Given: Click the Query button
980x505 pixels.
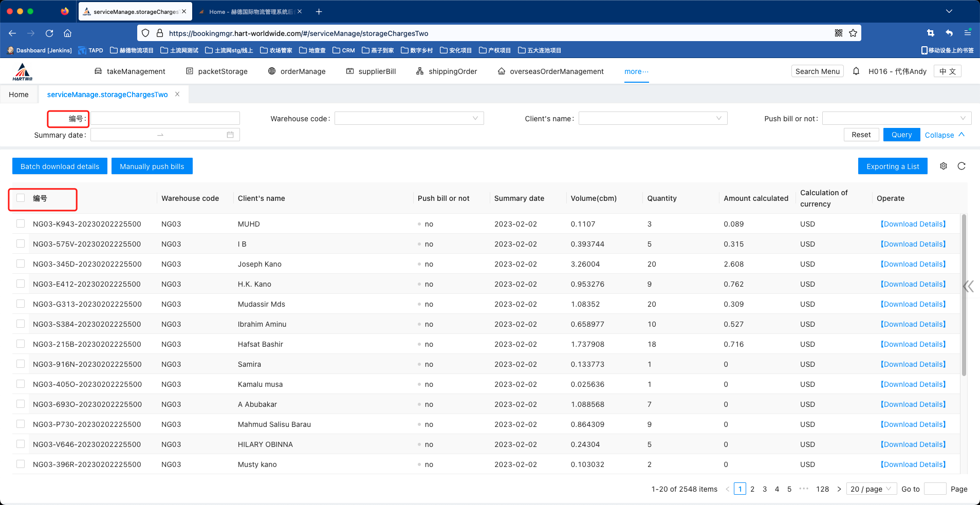Looking at the screenshot, I should (901, 135).
